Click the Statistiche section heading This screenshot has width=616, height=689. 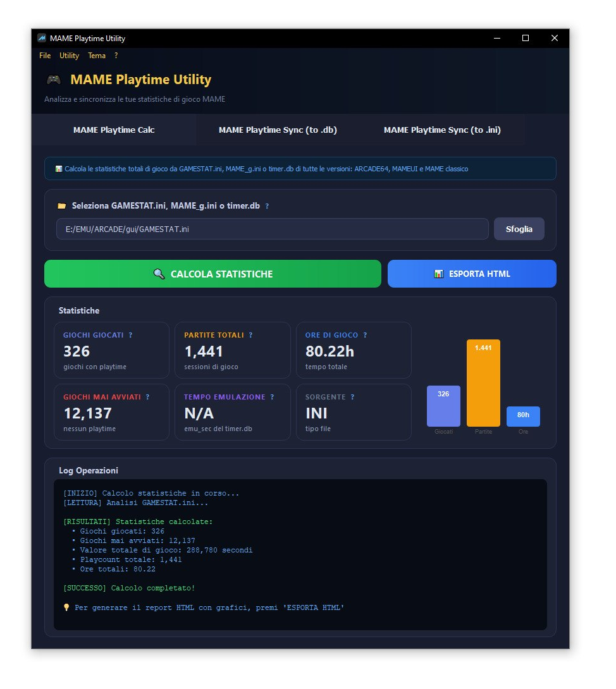coord(79,310)
